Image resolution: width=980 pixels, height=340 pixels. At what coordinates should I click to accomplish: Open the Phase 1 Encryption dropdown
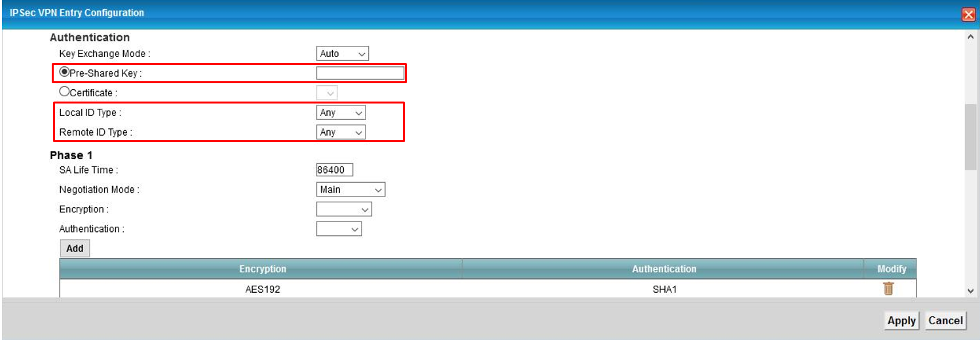tap(344, 210)
